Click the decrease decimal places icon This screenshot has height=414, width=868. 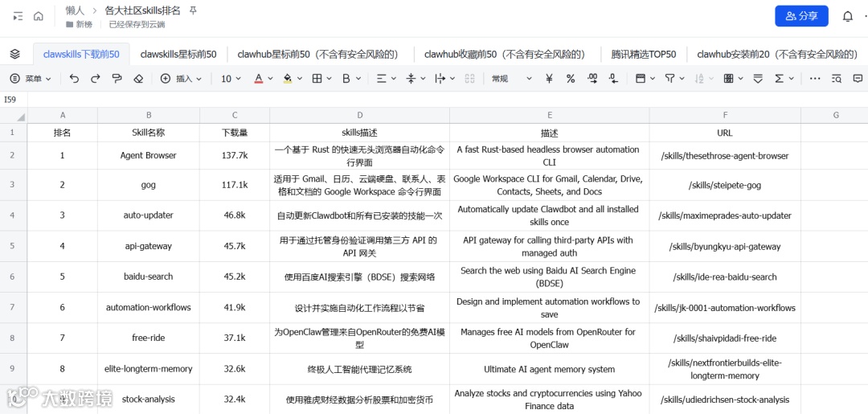613,79
